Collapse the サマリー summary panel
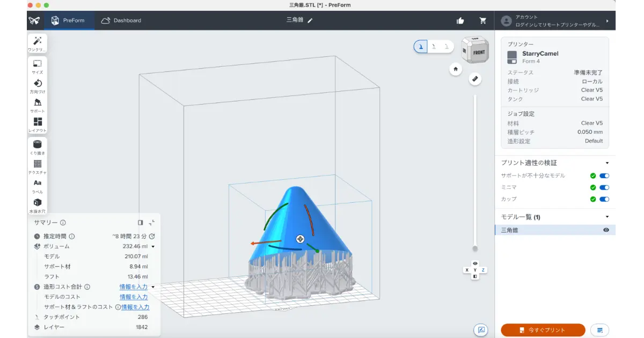This screenshot has height=338, width=644. coord(152,222)
